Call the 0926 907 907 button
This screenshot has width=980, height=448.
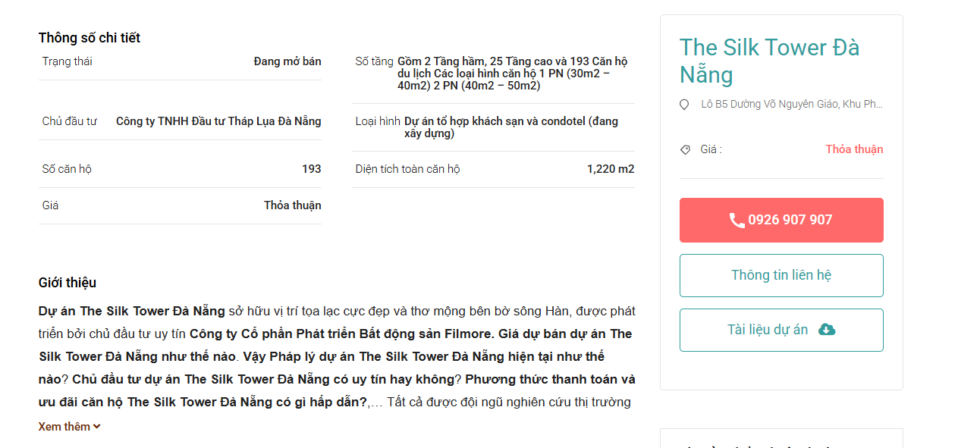(x=781, y=220)
